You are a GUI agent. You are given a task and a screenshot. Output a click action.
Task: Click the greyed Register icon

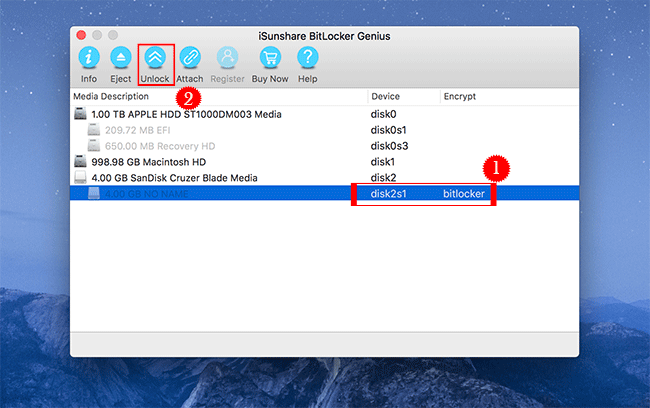click(227, 57)
